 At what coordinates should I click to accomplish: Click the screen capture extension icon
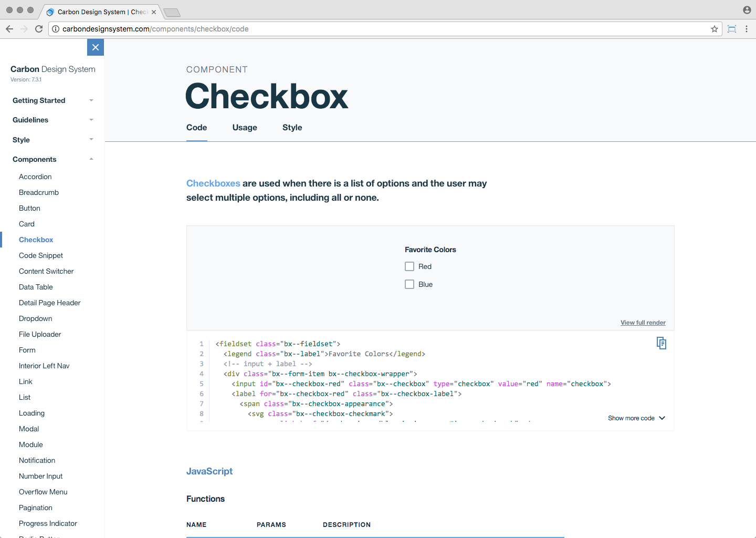[732, 29]
